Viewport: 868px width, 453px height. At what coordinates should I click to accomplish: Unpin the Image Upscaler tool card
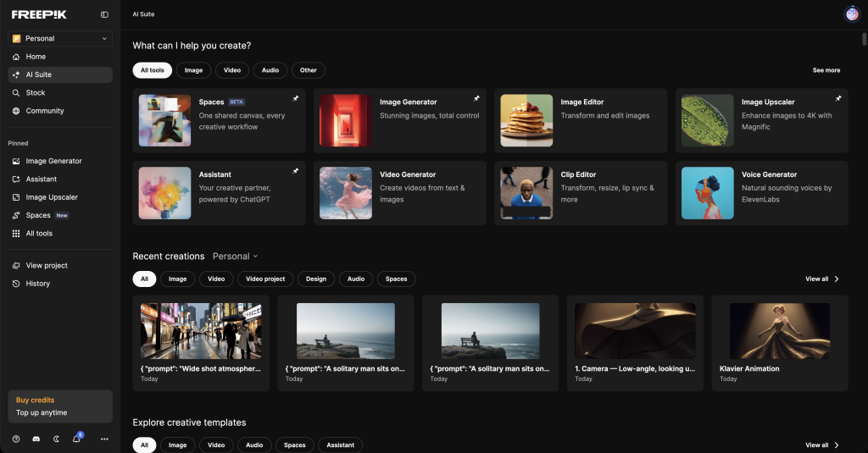pos(837,99)
